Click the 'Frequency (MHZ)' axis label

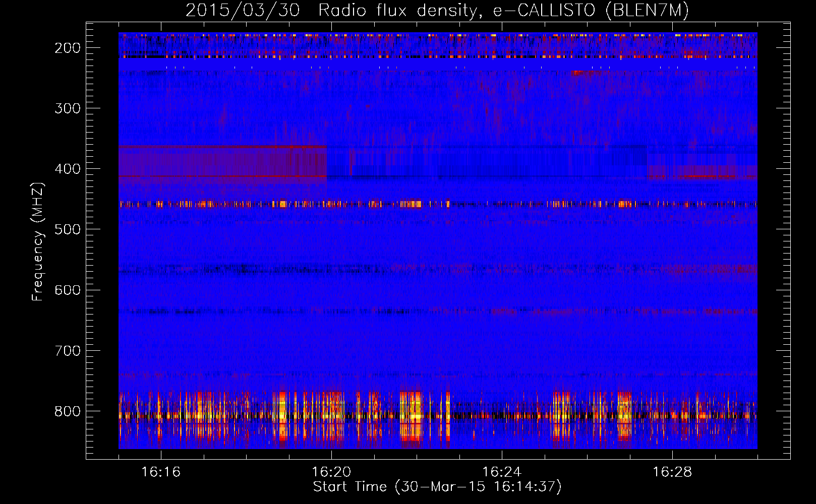pyautogui.click(x=38, y=242)
